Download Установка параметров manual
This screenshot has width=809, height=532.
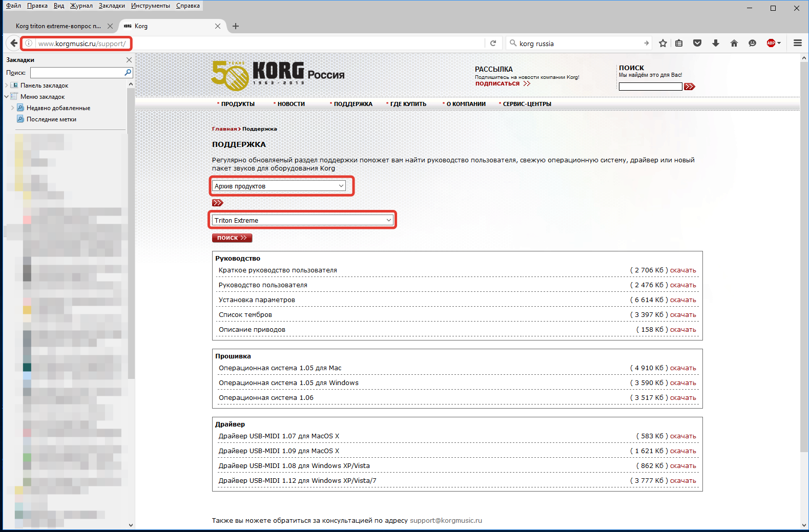click(x=683, y=300)
